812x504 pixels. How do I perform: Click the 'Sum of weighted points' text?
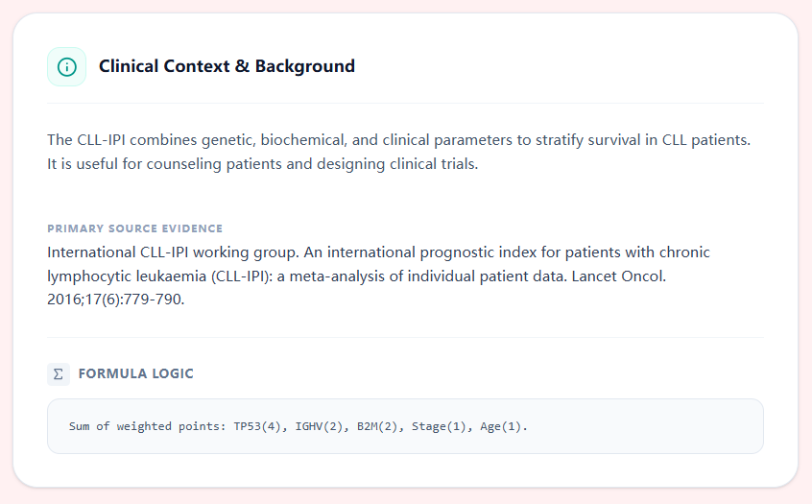pyautogui.click(x=144, y=426)
